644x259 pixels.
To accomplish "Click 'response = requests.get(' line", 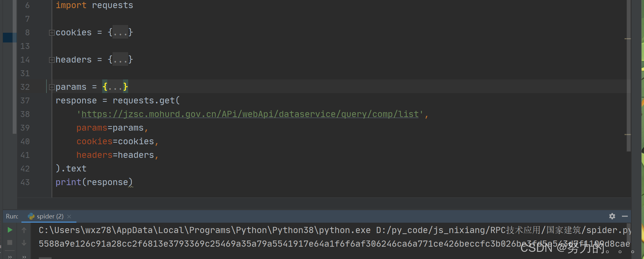I will tap(117, 100).
